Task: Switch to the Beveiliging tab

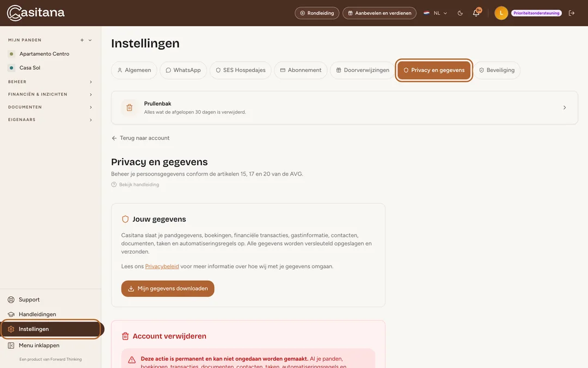Action: [497, 70]
